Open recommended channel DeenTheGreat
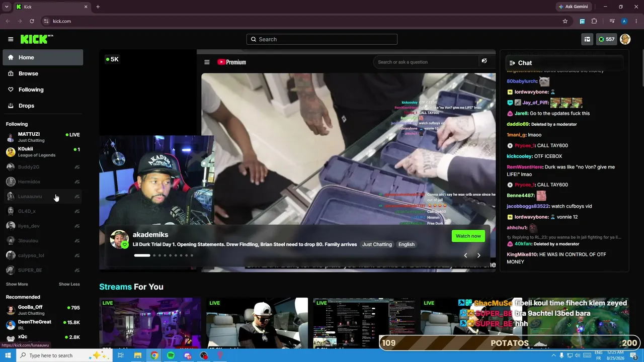The width and height of the screenshot is (644, 362). tap(43, 324)
